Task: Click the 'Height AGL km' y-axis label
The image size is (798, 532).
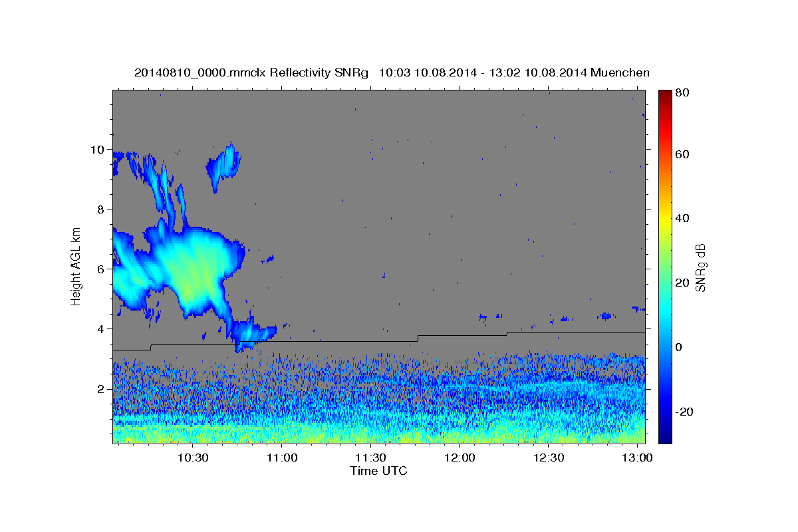Action: tap(76, 266)
